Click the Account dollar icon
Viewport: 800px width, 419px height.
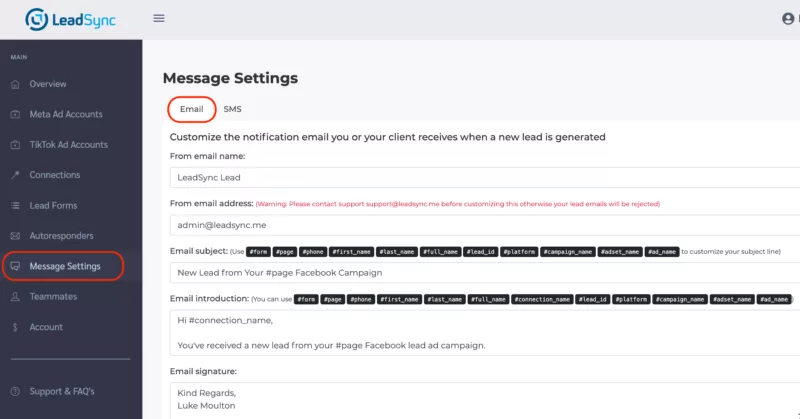[15, 327]
